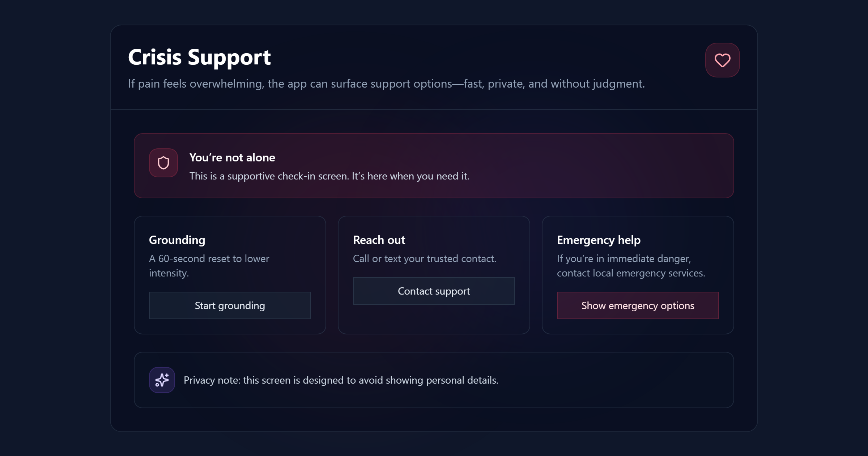Viewport: 868px width, 456px height.
Task: Click the Call or text trusted contact text
Action: (424, 259)
